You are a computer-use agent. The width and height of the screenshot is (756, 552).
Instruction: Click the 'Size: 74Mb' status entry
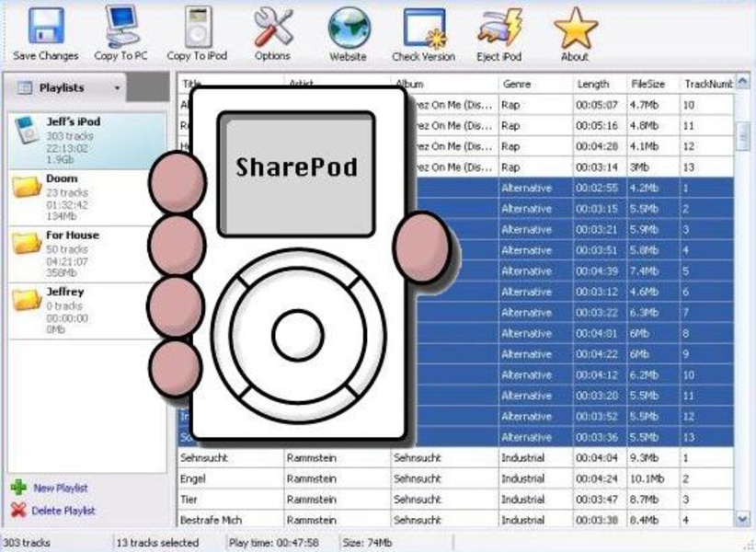tap(367, 543)
